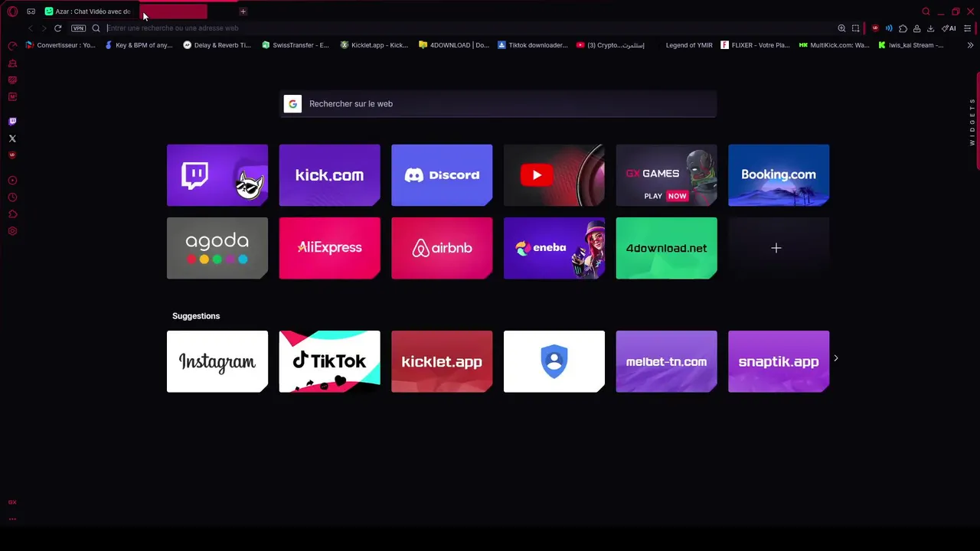Open the MultiKick.com bookmark
Image resolution: width=980 pixels, height=551 pixels.
click(834, 45)
